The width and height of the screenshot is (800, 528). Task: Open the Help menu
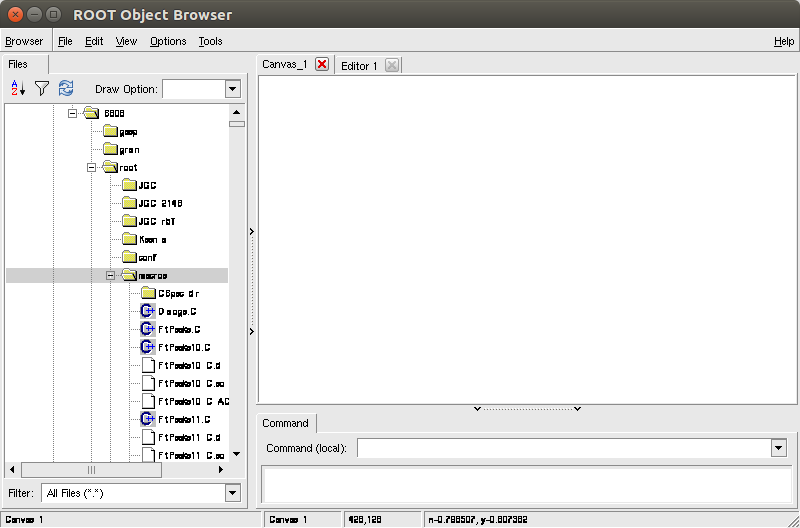pyautogui.click(x=784, y=41)
